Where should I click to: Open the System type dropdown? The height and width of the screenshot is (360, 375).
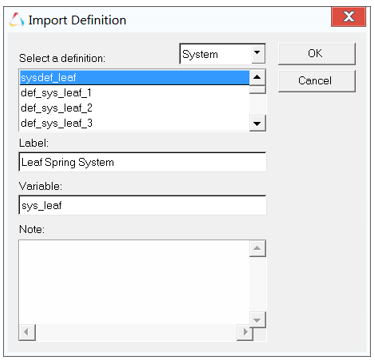pos(222,54)
